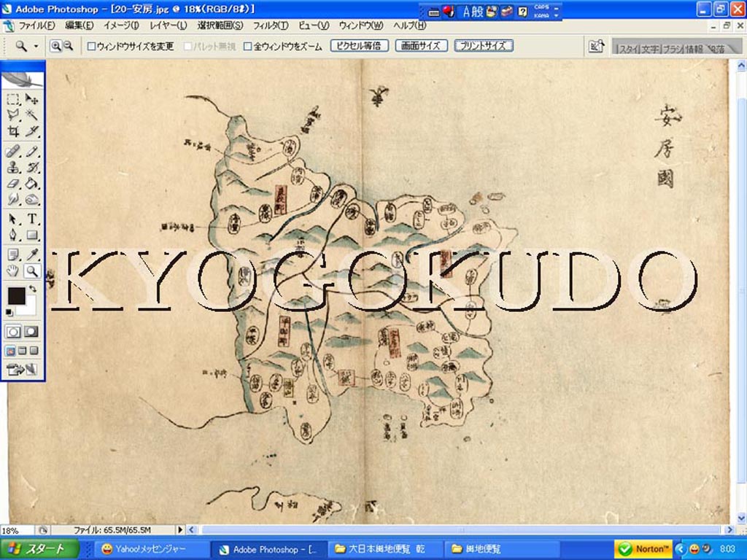Open the 情報 palette tab
The width and height of the screenshot is (747, 560).
point(694,49)
